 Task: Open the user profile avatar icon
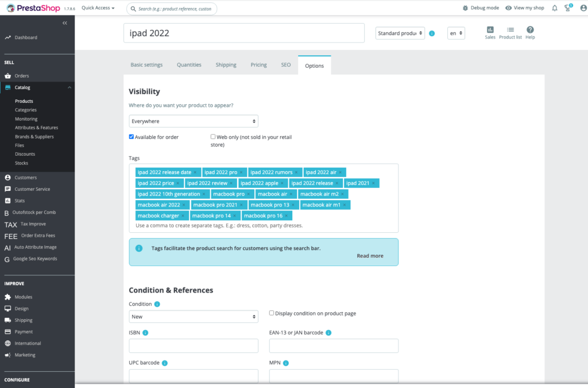tap(583, 8)
